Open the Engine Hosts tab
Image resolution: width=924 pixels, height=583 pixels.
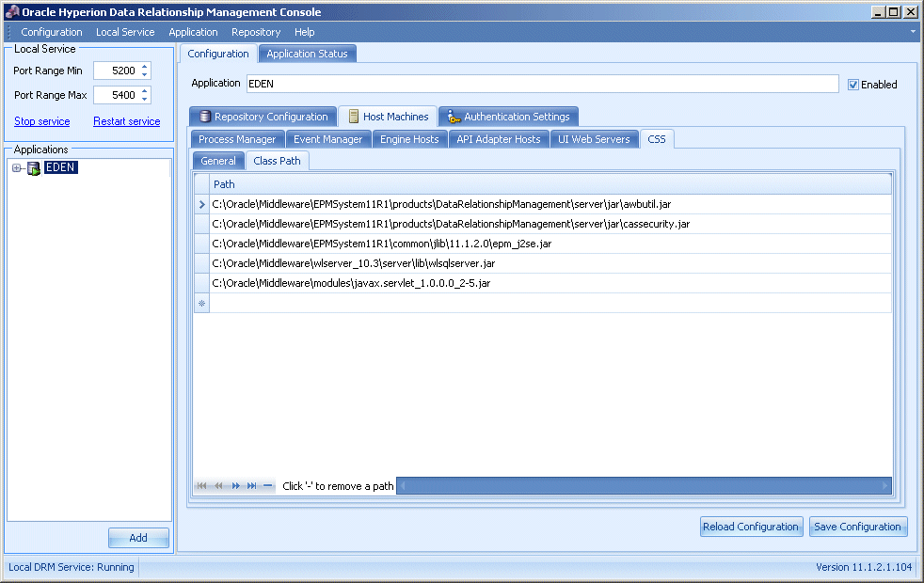tap(409, 139)
